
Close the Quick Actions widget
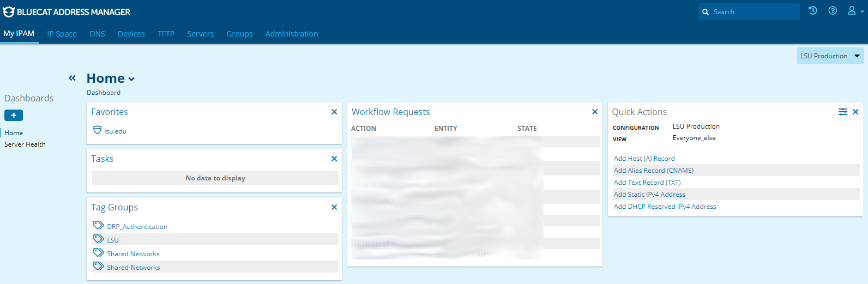pos(855,112)
